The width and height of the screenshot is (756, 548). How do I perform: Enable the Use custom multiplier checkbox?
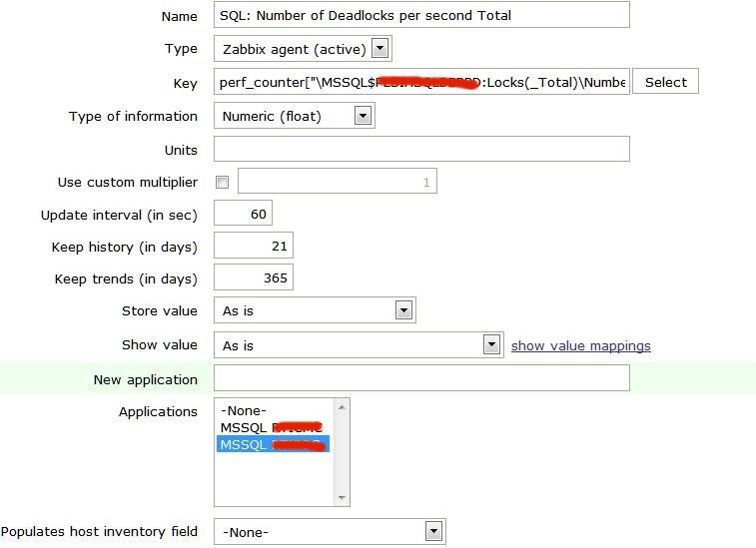pos(222,183)
